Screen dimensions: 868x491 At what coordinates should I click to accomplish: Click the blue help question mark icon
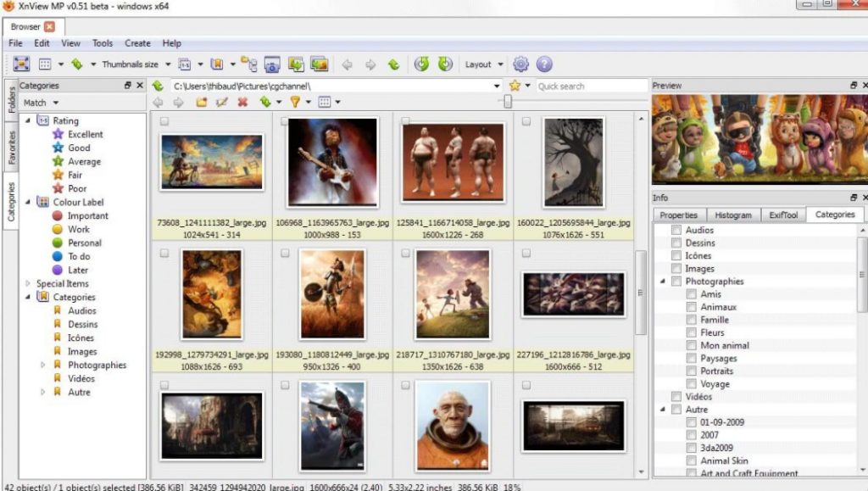pos(544,64)
